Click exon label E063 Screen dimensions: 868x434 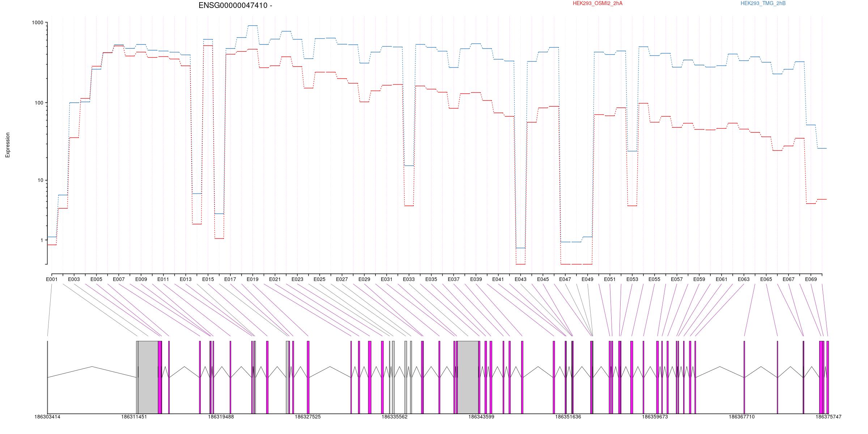point(744,279)
